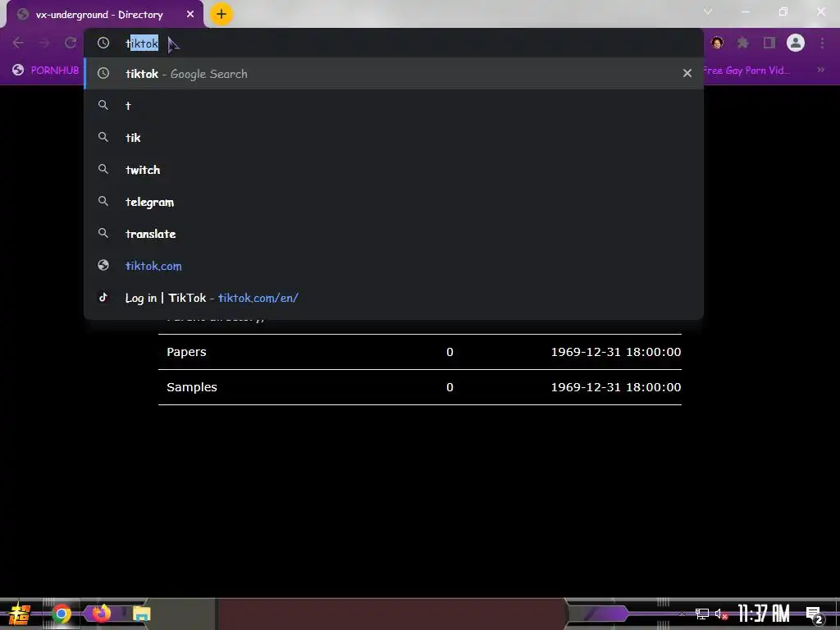Click the magnifier icon beside tik

[x=103, y=137]
